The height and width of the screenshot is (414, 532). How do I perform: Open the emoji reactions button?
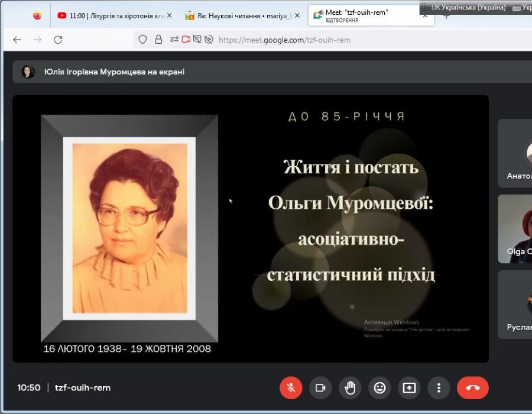[379, 388]
